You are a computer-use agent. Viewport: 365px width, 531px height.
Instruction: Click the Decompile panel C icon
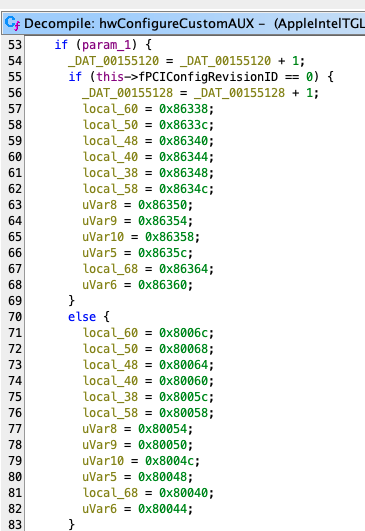[13, 23]
